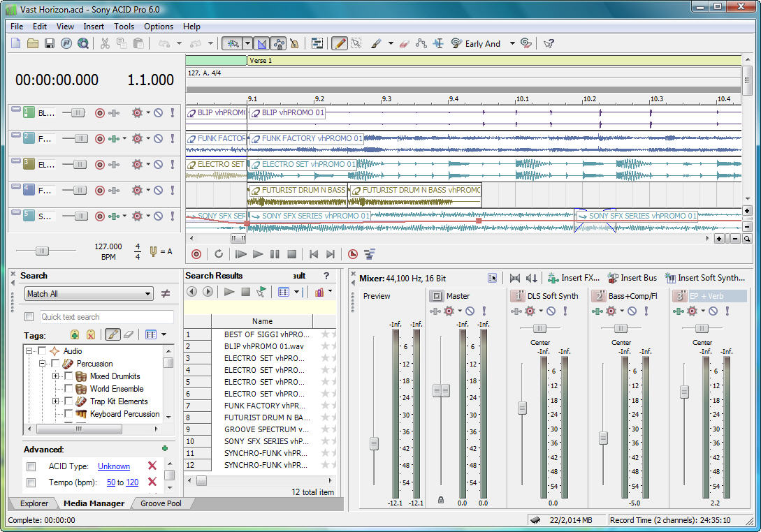
Task: Click the Preview volume fader
Action: tap(374, 443)
